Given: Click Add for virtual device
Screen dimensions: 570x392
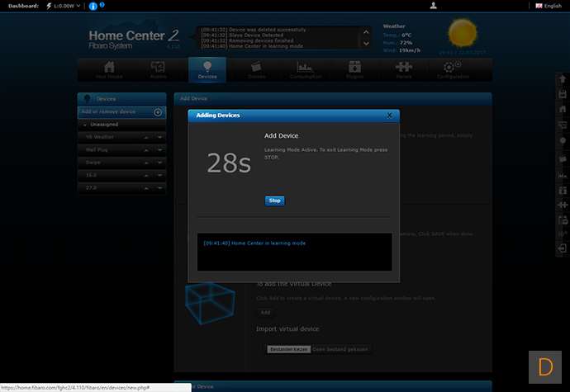Looking at the screenshot, I should coord(266,313).
